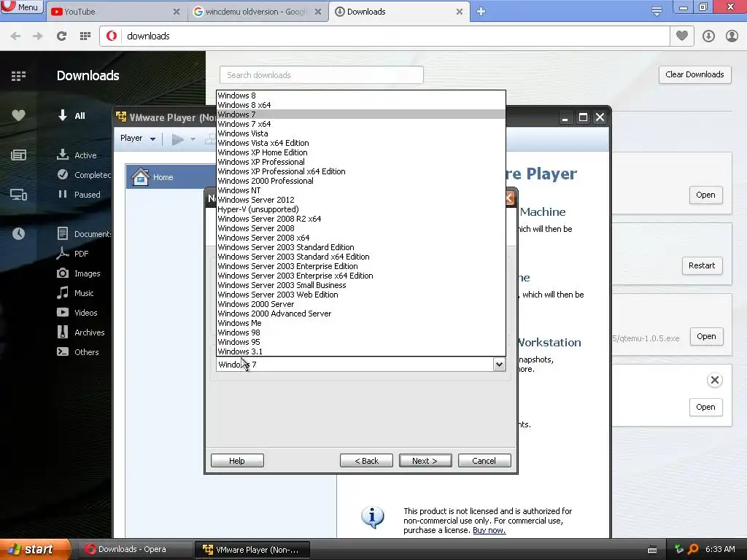
Task: Go back with the back arrow
Action: click(x=15, y=36)
